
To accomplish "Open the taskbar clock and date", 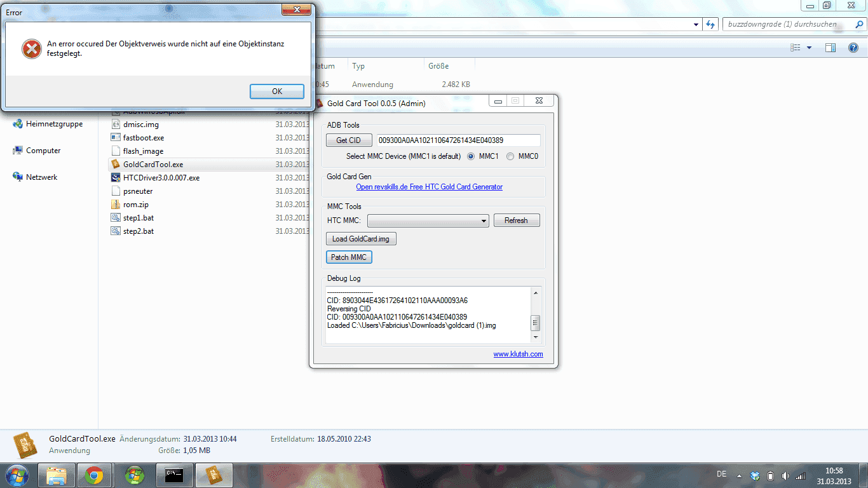I will [834, 475].
